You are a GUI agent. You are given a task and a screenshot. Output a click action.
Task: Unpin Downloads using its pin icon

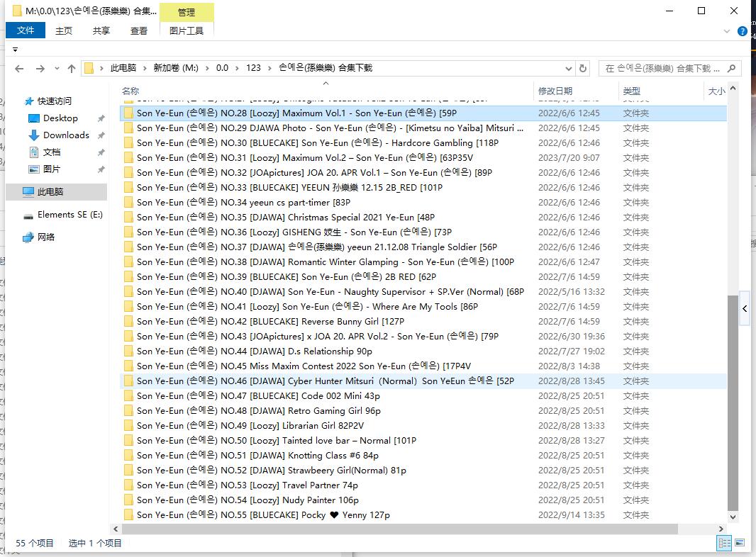[101, 135]
